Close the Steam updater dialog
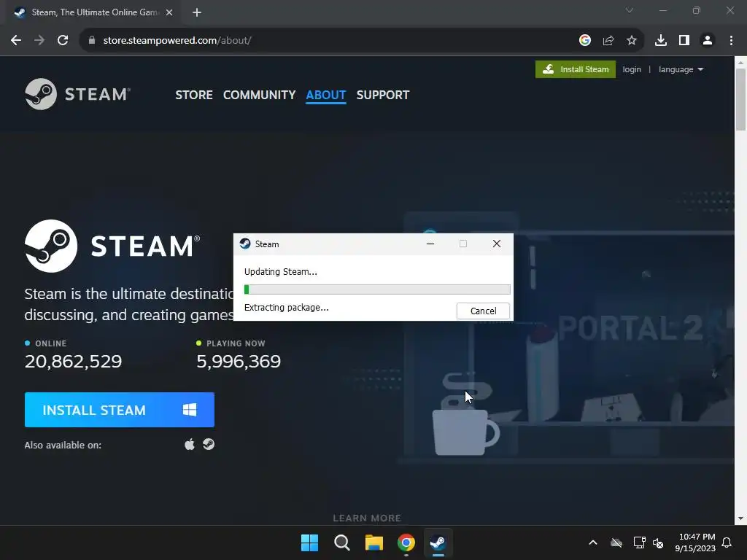Screen dimensions: 747x560 [x=496, y=244]
